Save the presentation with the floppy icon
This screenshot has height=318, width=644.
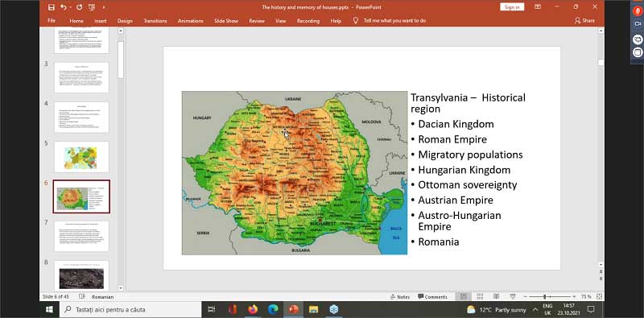tap(52, 7)
